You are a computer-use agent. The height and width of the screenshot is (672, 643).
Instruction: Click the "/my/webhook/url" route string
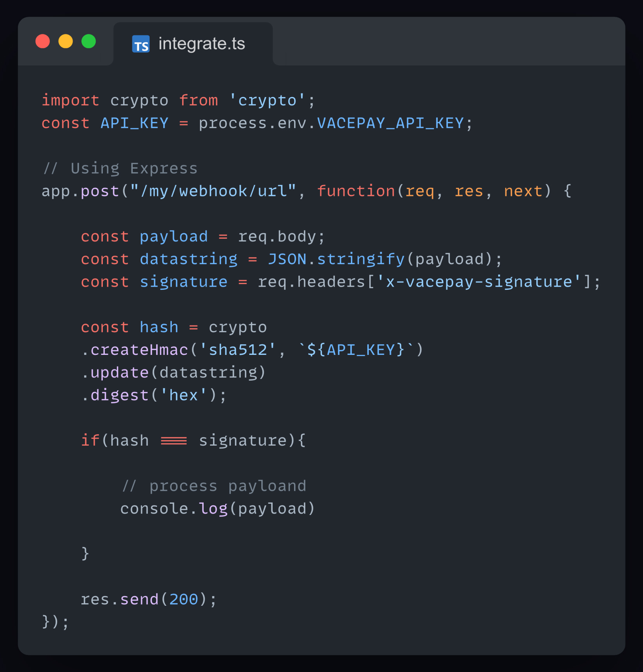213,191
